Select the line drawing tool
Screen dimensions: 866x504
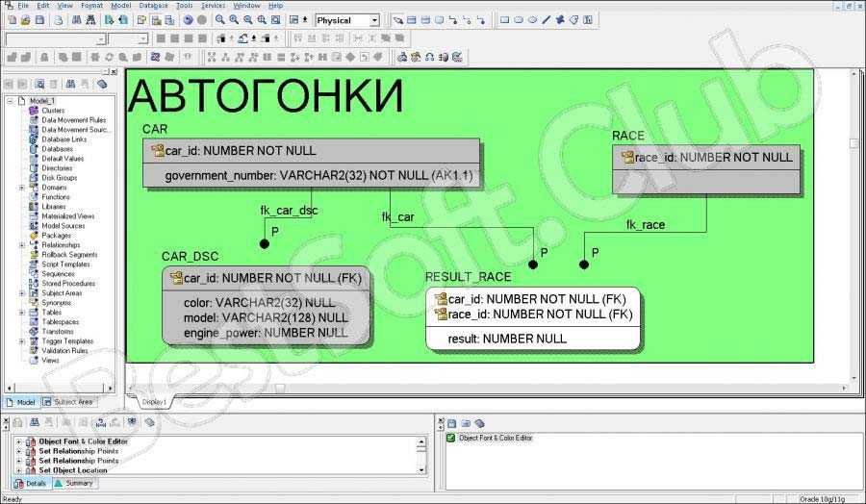tap(546, 20)
